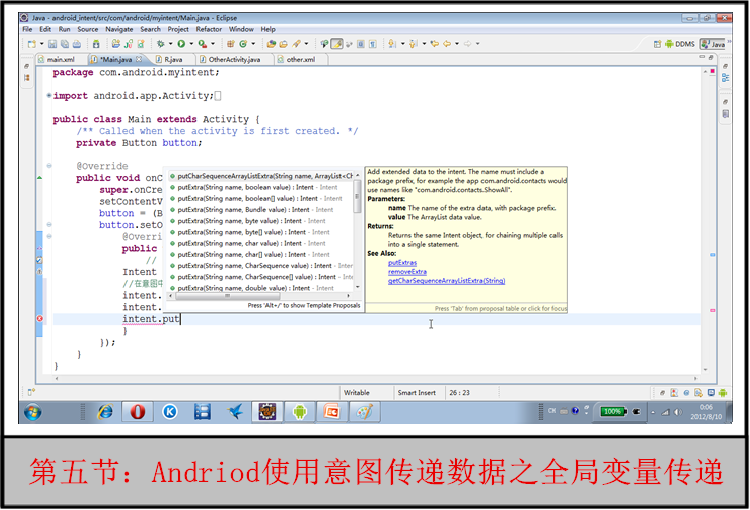750x510 pixels.
Task: Open dropdown arrow next to New icon
Action: 42,44
